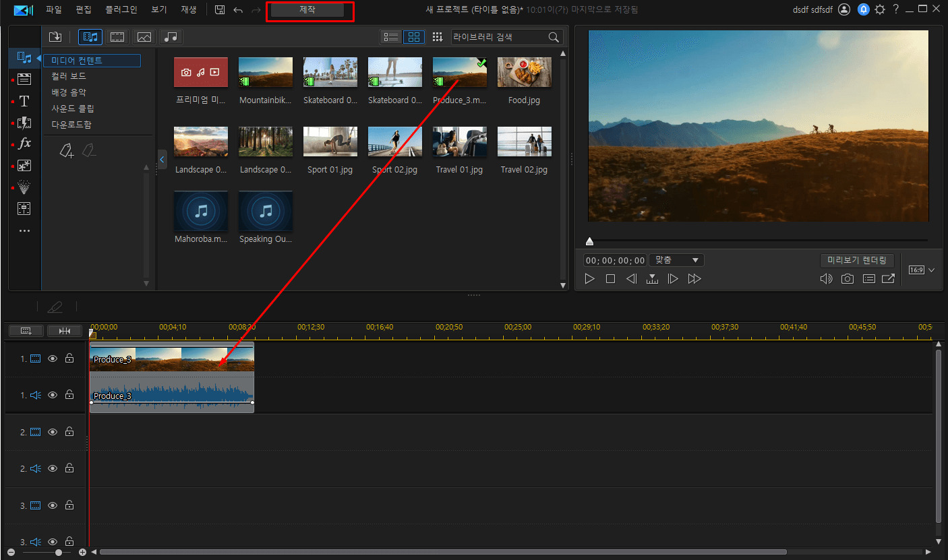
Task: Lock audio track 1
Action: point(69,395)
